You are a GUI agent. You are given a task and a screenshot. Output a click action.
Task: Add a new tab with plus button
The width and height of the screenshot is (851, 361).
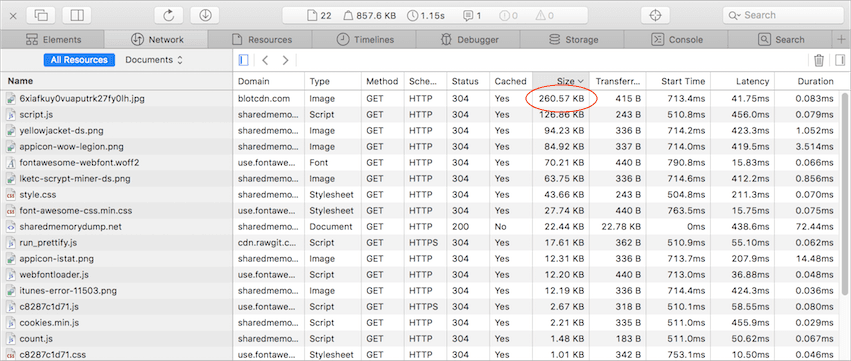[841, 40]
